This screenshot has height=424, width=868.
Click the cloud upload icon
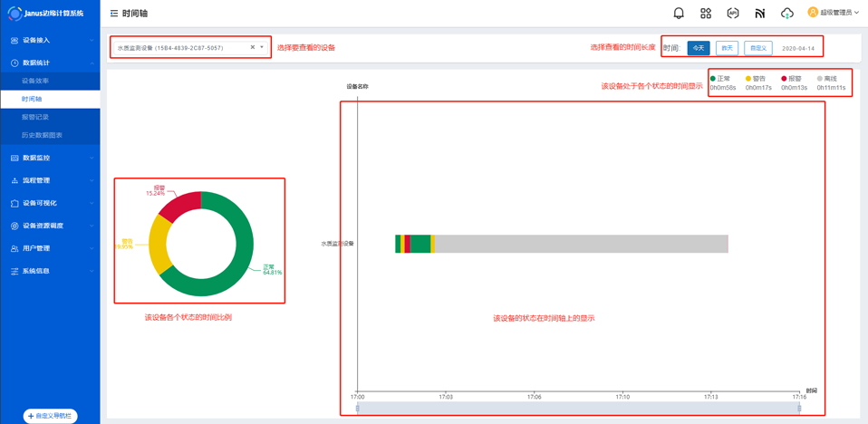[x=786, y=14]
